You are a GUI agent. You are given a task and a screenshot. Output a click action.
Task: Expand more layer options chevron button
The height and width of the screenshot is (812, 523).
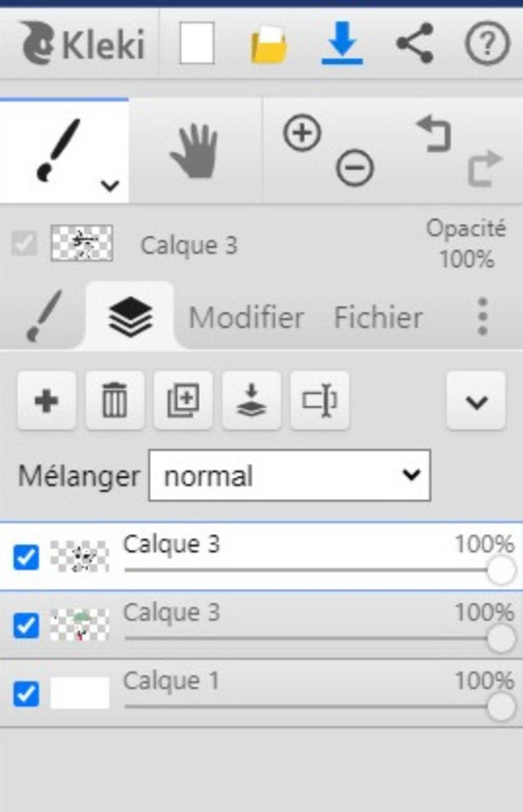[x=476, y=401]
